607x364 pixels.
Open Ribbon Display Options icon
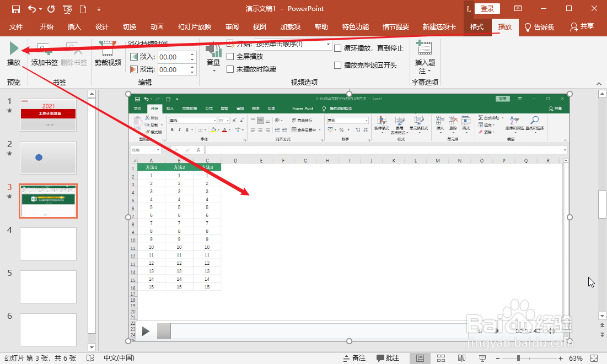(518, 8)
